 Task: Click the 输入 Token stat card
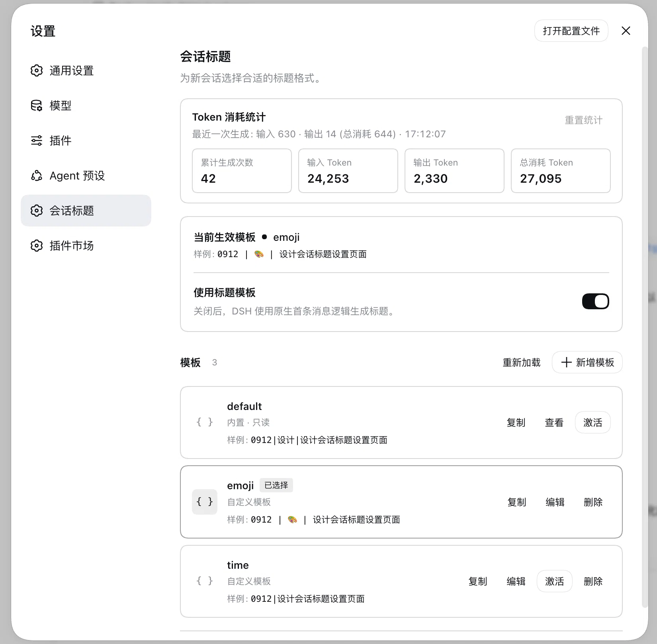tap(348, 171)
